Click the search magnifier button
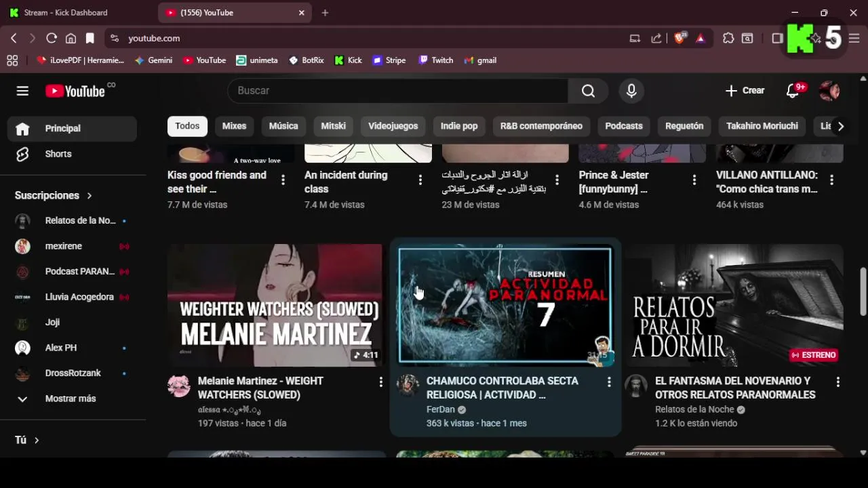This screenshot has width=868, height=488. tap(588, 91)
